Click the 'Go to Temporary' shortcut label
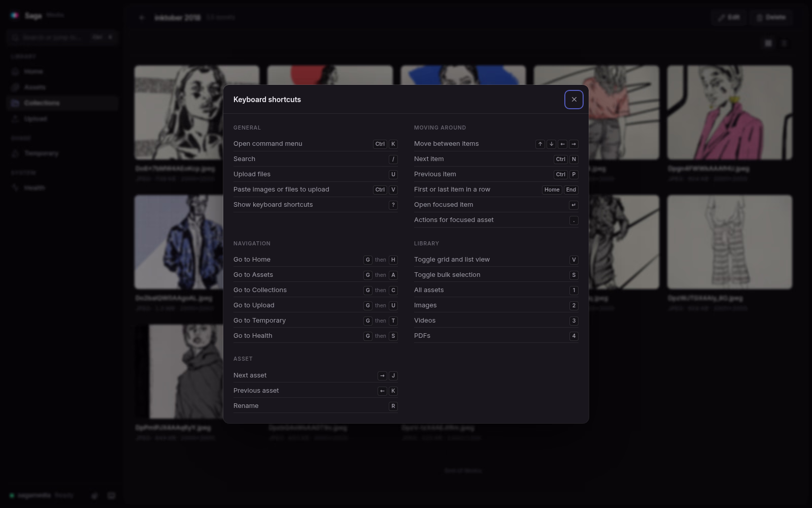This screenshot has width=812, height=508. pyautogui.click(x=259, y=321)
